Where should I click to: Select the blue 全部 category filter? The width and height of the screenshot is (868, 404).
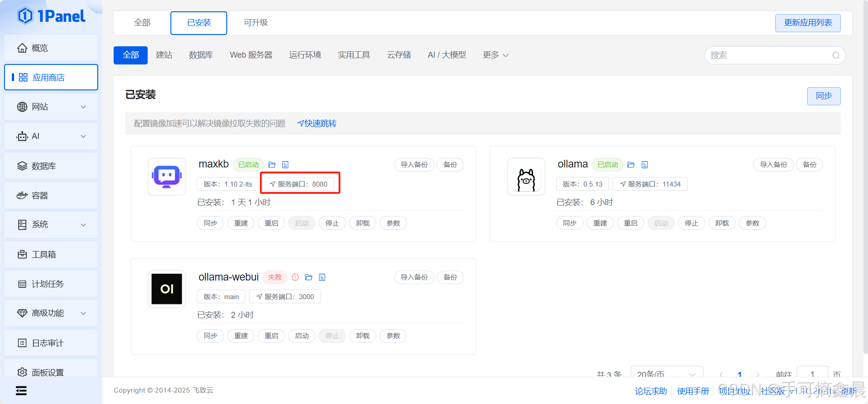pos(130,55)
